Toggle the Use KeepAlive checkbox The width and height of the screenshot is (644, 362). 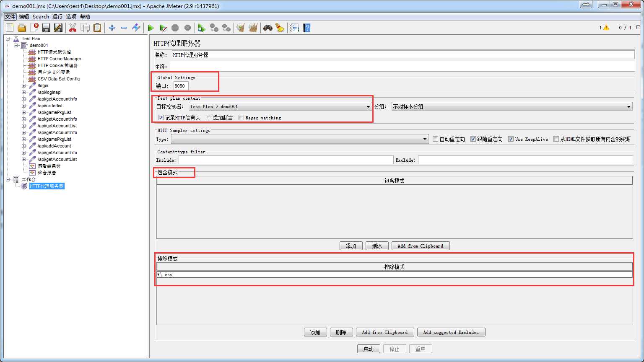[x=511, y=139]
